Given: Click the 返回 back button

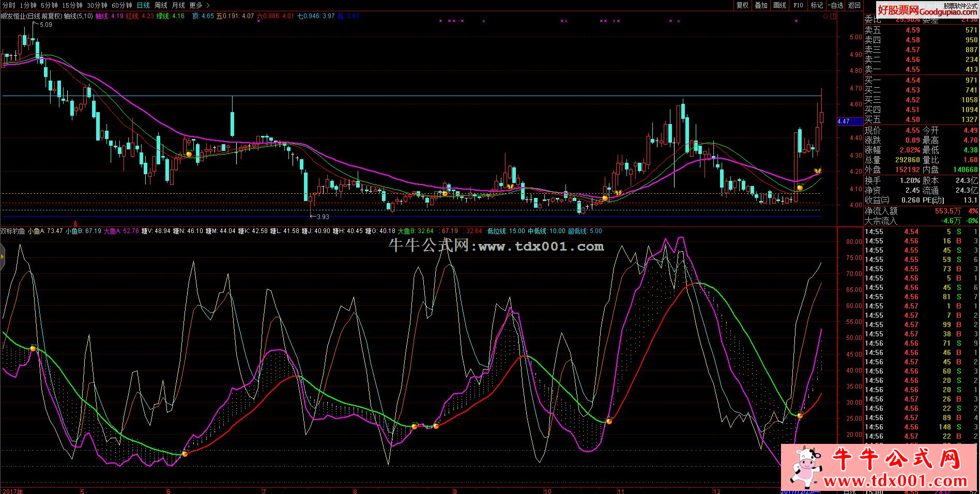Looking at the screenshot, I should pos(855,5).
